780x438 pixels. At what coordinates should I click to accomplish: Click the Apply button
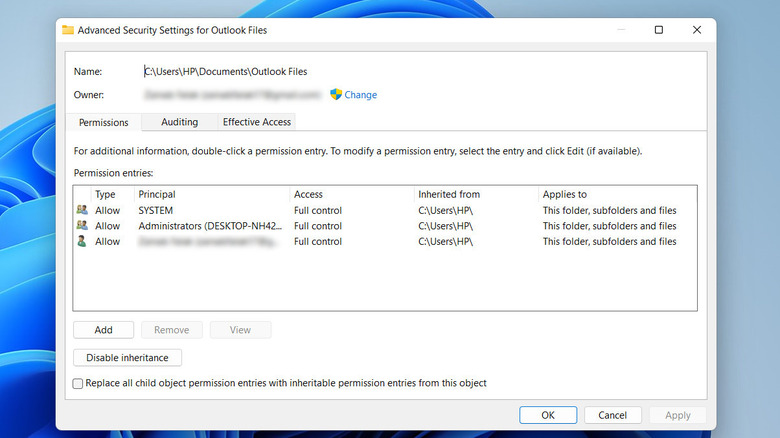click(678, 415)
